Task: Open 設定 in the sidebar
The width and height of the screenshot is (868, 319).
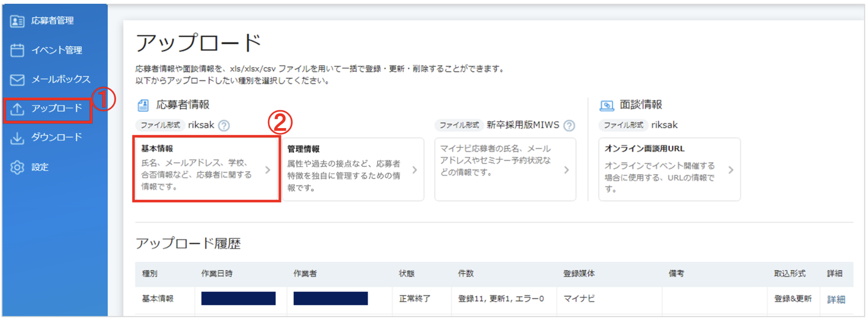Action: pos(40,167)
